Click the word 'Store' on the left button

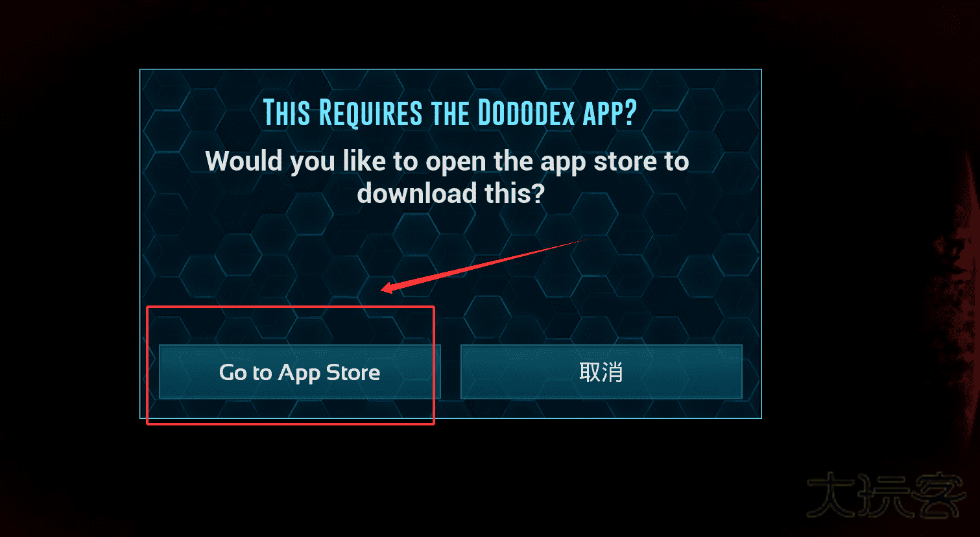point(353,372)
